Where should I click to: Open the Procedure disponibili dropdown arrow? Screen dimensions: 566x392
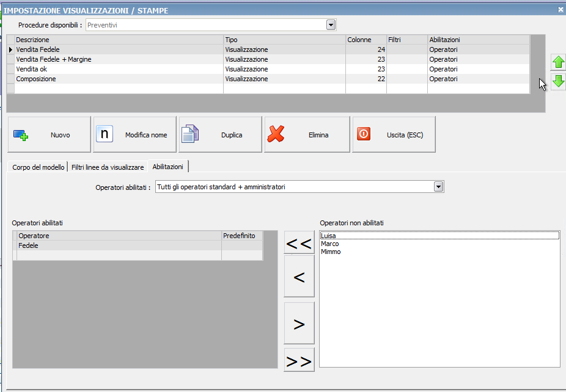click(x=331, y=25)
